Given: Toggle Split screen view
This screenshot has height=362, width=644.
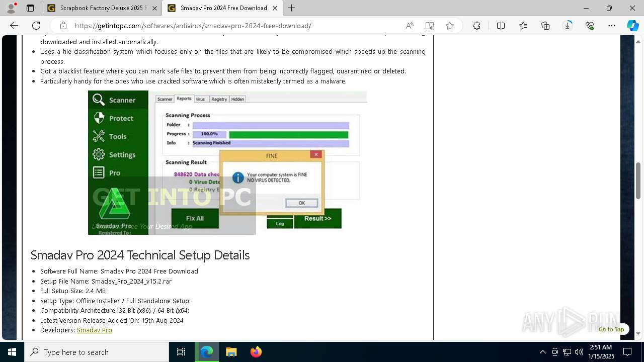Looking at the screenshot, I should click(501, 26).
